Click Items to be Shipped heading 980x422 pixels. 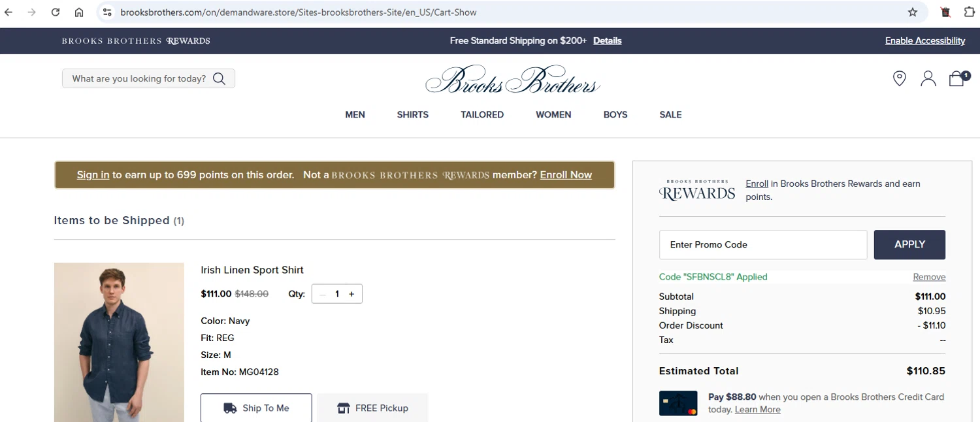119,221
